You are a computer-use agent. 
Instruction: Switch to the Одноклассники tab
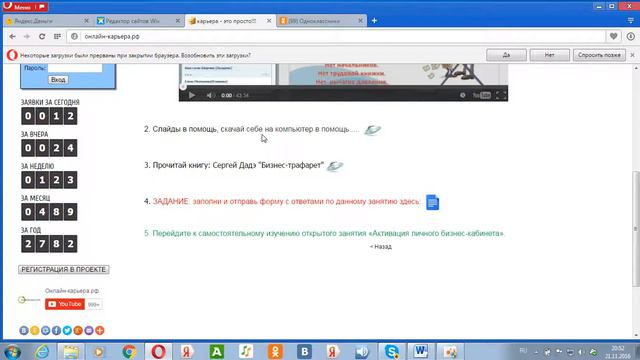click(x=320, y=21)
